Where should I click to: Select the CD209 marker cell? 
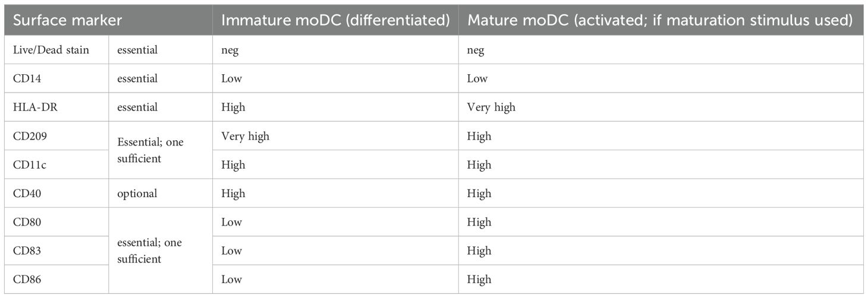click(30, 136)
